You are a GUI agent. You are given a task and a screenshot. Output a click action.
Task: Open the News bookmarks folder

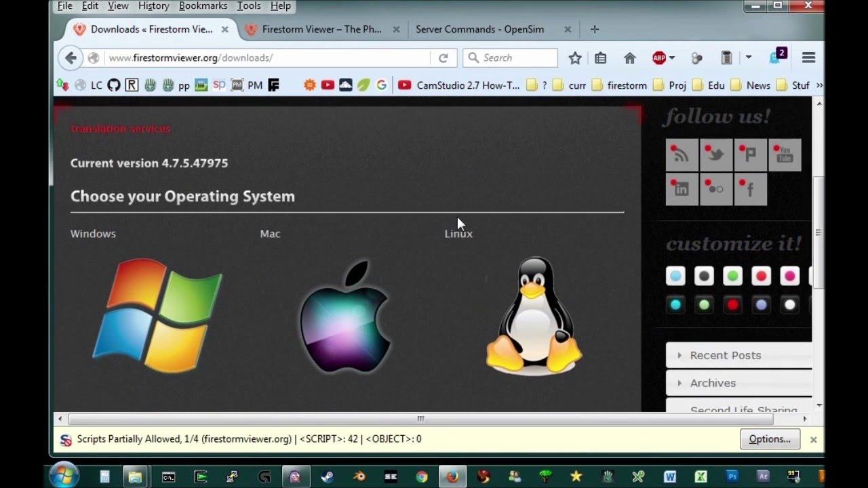point(750,85)
